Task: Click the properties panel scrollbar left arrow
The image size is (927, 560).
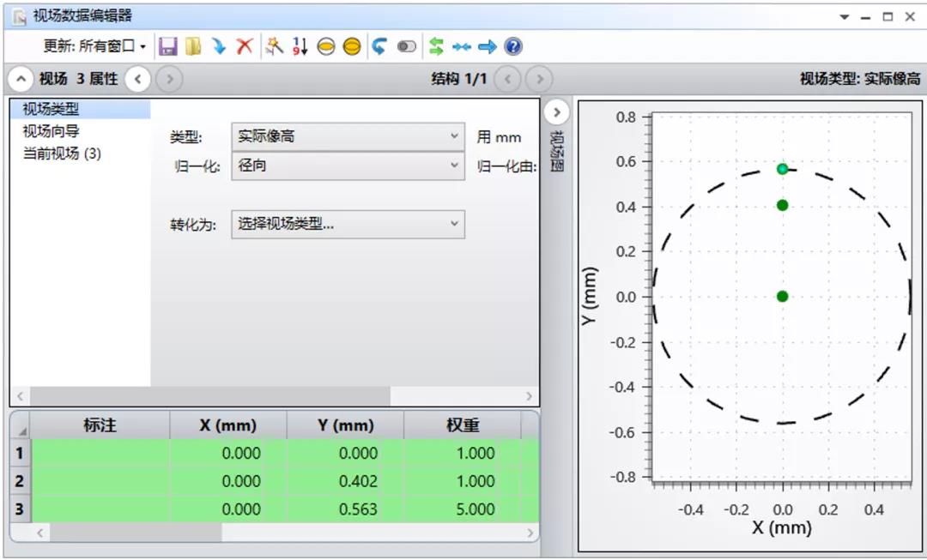Action: 20,396
